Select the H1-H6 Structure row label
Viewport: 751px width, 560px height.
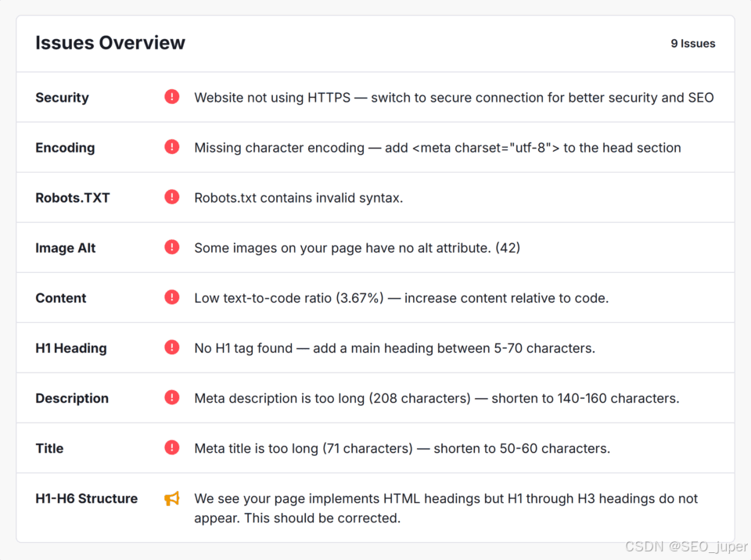tap(87, 499)
